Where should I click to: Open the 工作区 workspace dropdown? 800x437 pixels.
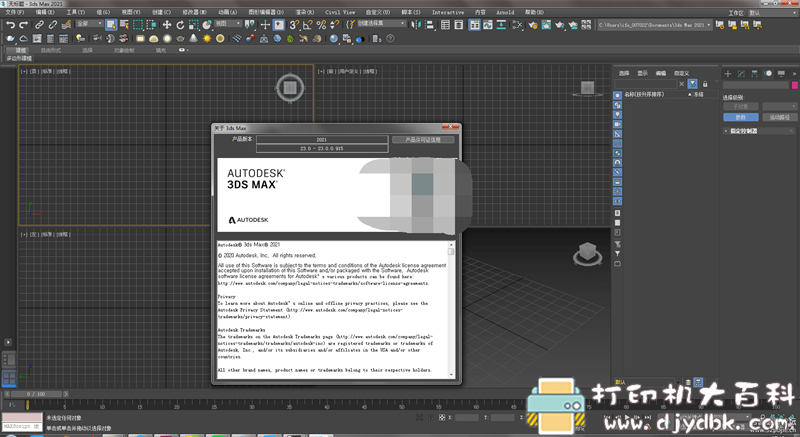pyautogui.click(x=771, y=13)
